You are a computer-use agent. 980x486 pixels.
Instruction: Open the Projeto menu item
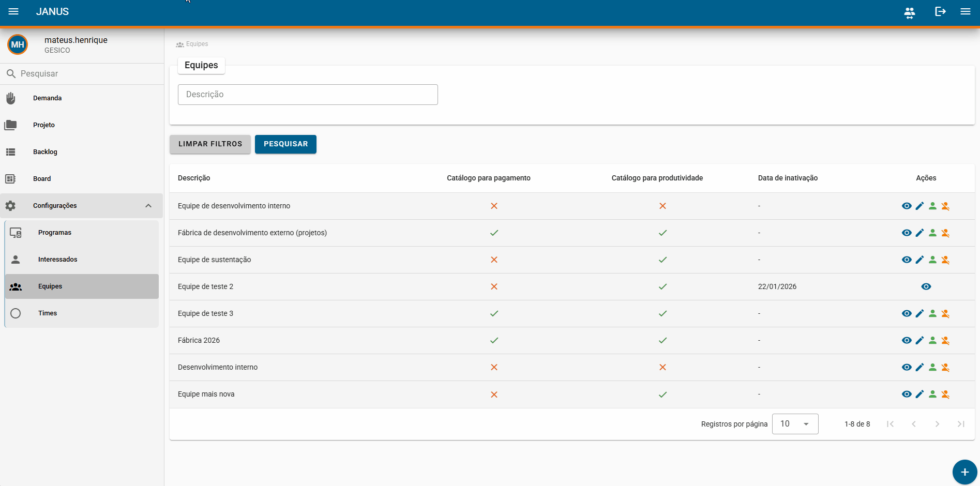click(82, 125)
